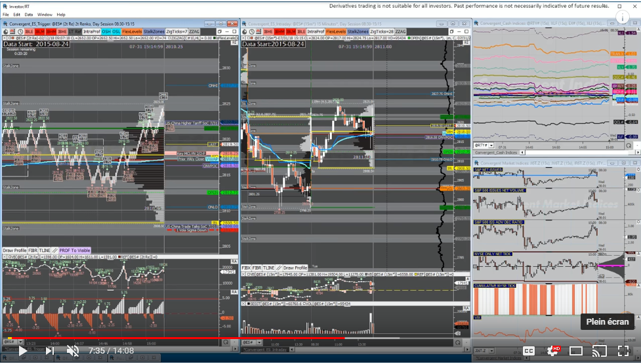Click the PROF To Visible button
This screenshot has width=641, height=364.
[75, 250]
